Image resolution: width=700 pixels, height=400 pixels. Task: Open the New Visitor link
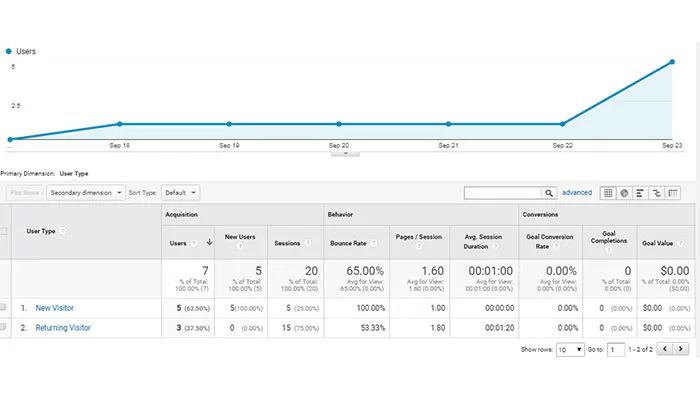[x=54, y=308]
